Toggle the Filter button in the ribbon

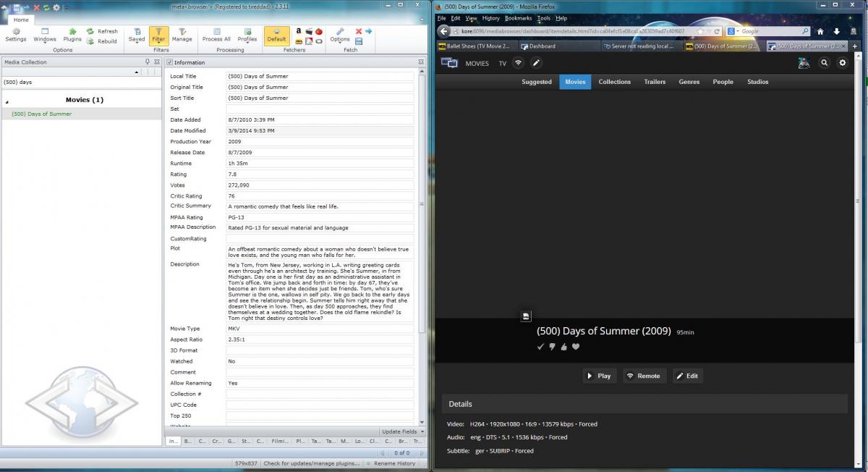coord(159,35)
